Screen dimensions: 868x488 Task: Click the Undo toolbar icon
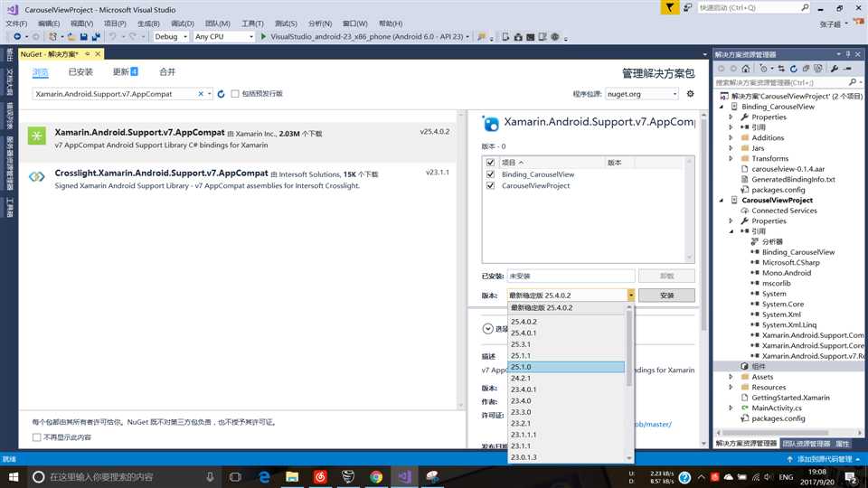(x=112, y=36)
